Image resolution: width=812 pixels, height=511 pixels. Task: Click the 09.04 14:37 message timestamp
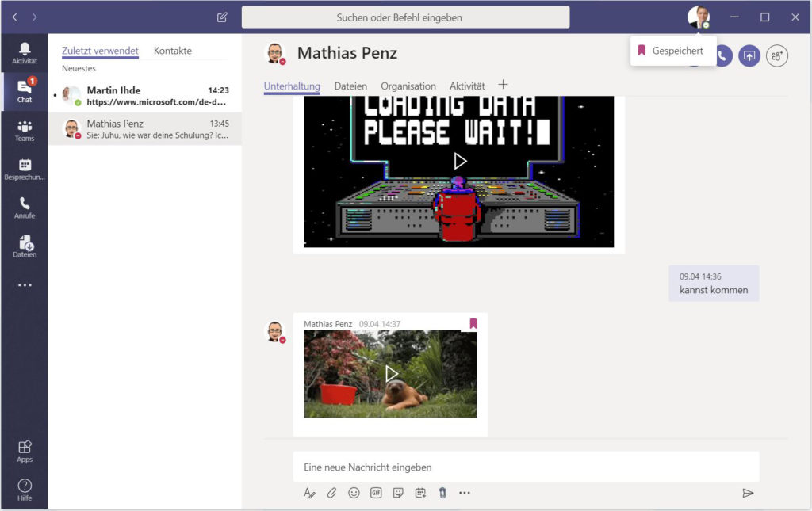[x=380, y=324]
